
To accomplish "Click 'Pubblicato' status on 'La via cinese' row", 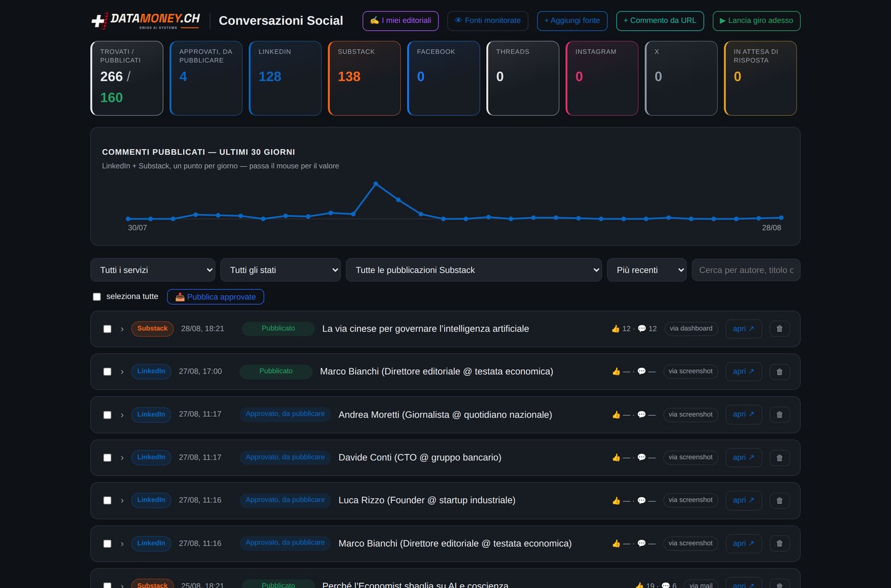I will click(x=278, y=329).
